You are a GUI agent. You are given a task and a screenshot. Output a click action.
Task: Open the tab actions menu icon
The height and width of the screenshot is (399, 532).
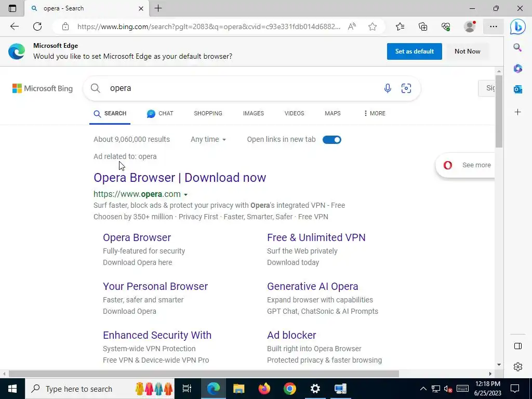point(12,8)
